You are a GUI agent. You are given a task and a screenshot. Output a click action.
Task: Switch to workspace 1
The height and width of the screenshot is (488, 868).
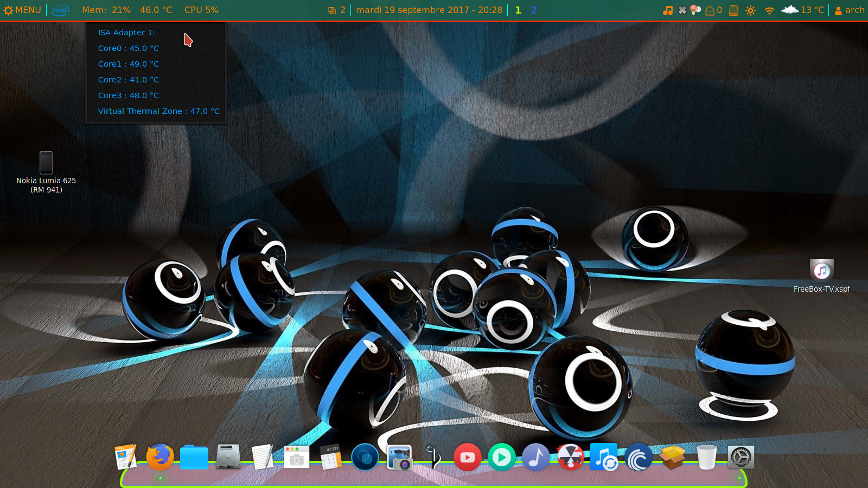[518, 10]
